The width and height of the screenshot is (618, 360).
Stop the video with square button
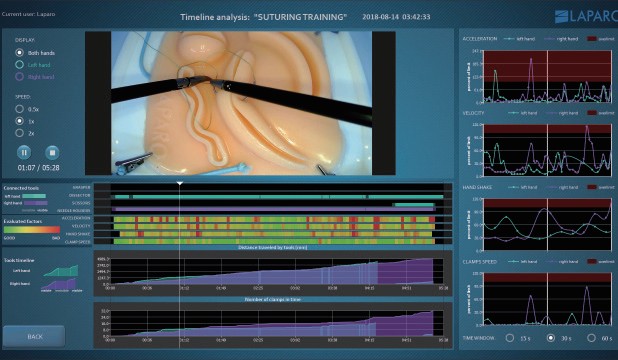coord(52,152)
